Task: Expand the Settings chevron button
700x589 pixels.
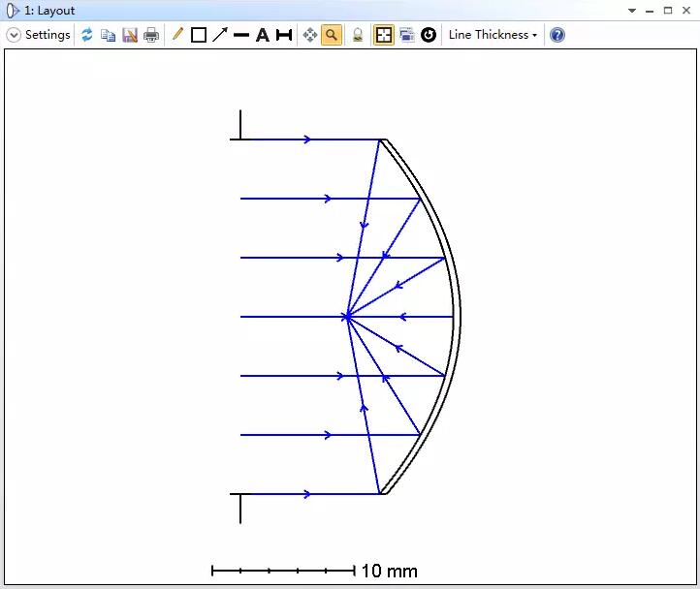Action: (14, 35)
